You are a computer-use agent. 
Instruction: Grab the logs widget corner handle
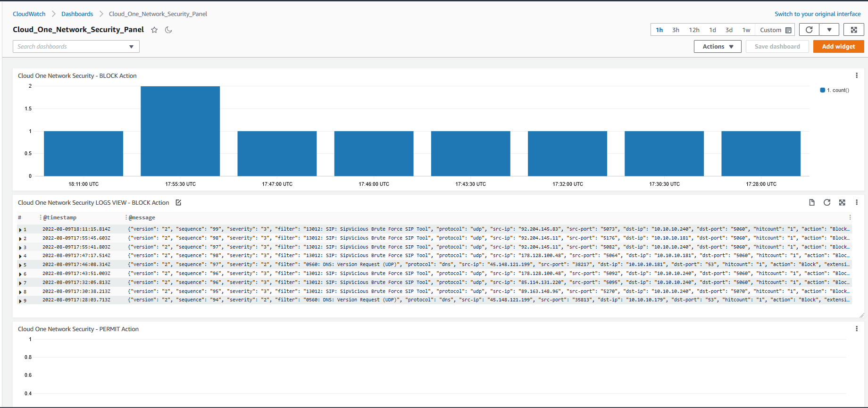click(x=861, y=315)
